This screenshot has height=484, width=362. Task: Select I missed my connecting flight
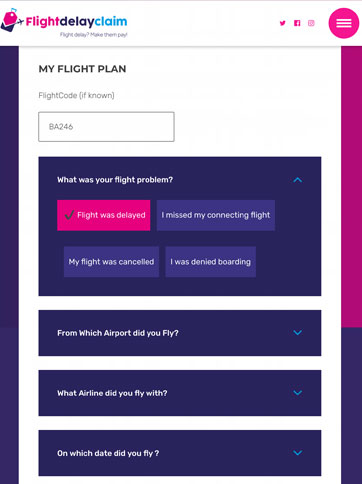(216, 215)
